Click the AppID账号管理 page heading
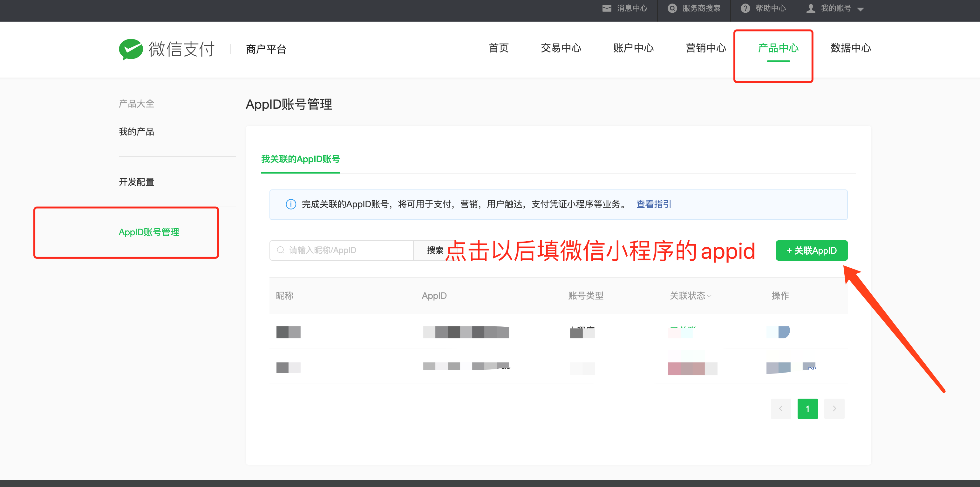The width and height of the screenshot is (980, 487). point(289,104)
